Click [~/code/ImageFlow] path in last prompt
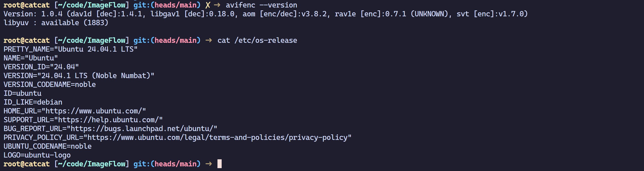 [x=91, y=164]
